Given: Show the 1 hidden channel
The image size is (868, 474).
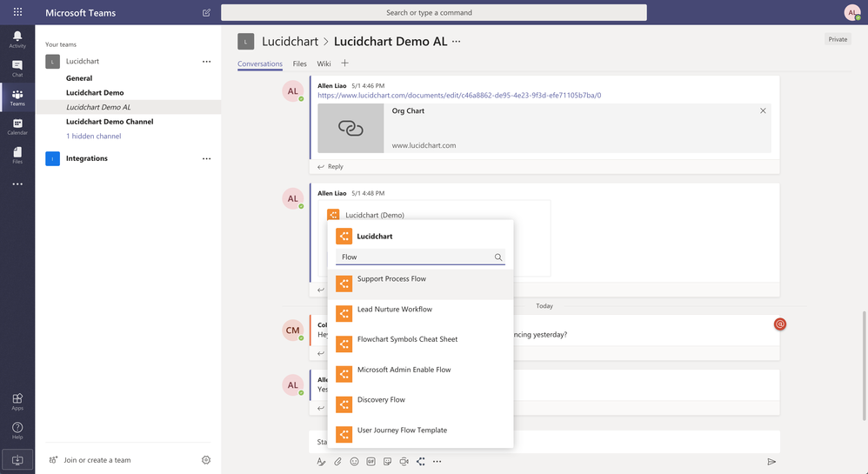Looking at the screenshot, I should click(x=94, y=136).
